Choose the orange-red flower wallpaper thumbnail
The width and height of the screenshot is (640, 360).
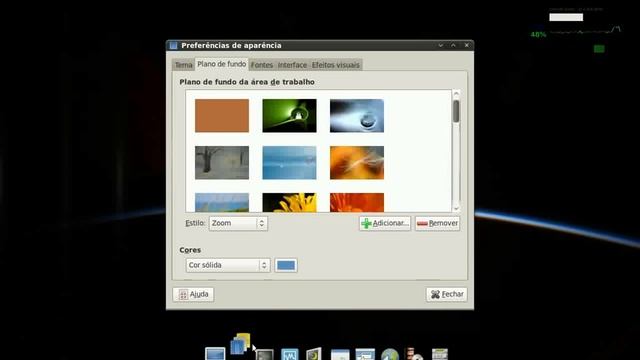(357, 202)
